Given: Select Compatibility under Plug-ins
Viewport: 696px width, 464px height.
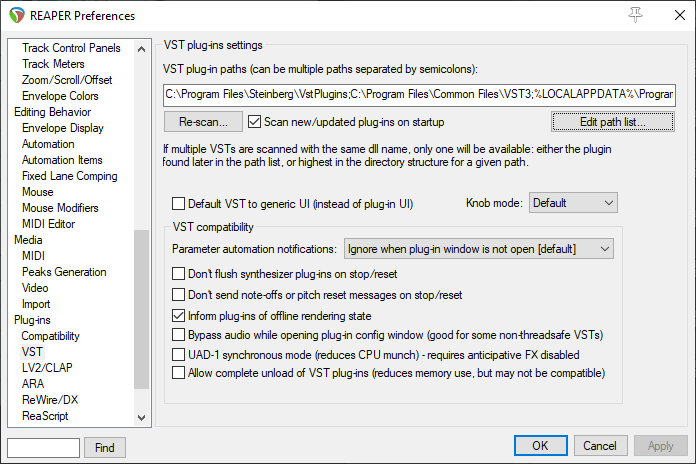Looking at the screenshot, I should tap(51, 336).
